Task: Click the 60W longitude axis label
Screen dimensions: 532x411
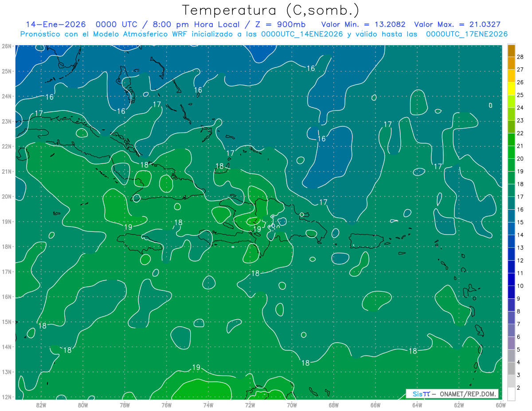Action: click(x=501, y=404)
